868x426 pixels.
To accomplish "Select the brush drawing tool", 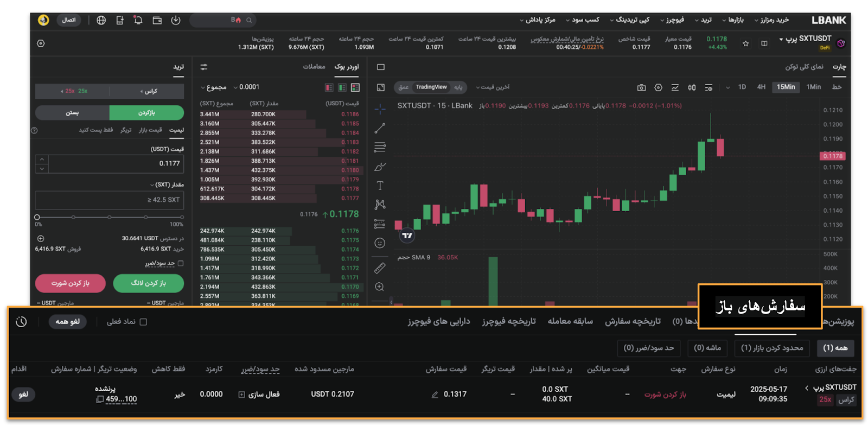I will coord(380,167).
